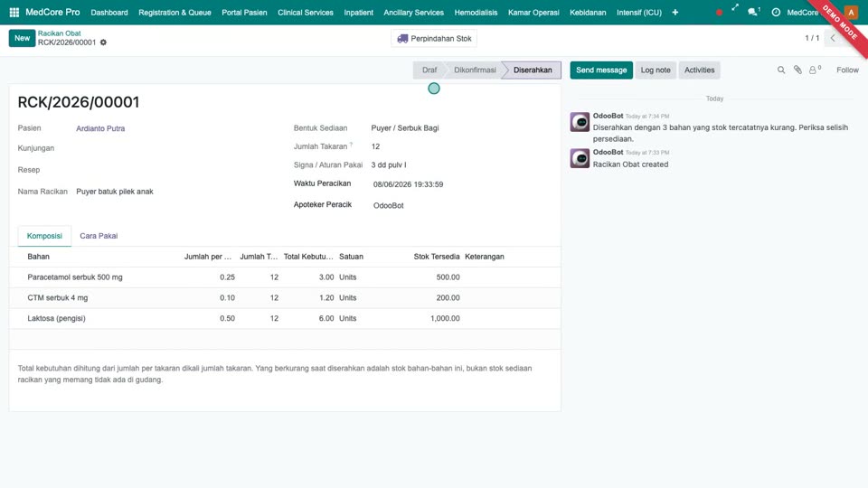
Task: Click the red recording dot indicator
Action: [719, 12]
